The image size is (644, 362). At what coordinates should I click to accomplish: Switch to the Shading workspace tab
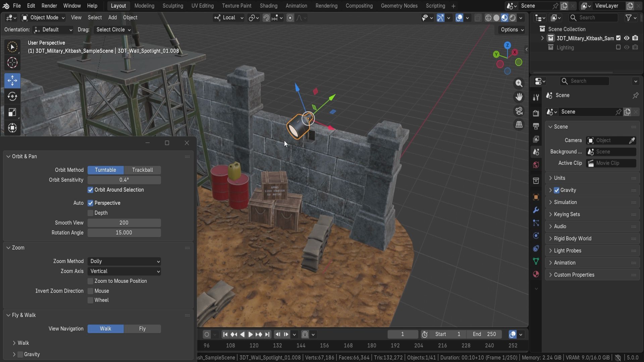click(268, 6)
